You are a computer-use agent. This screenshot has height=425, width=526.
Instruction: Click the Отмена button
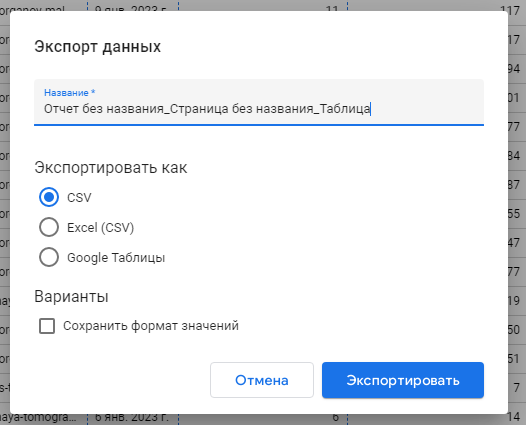[262, 380]
